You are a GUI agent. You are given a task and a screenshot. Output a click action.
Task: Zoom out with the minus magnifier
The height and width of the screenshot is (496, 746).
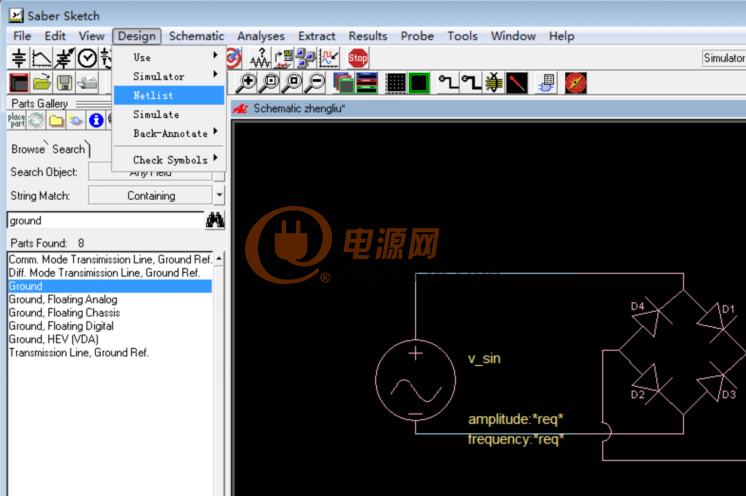click(x=315, y=83)
